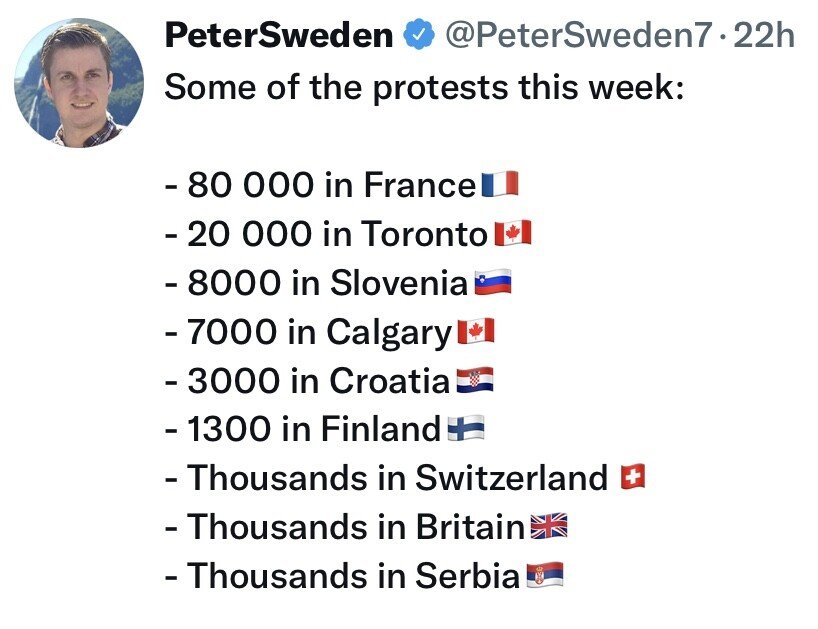Click the "20 000 in Toronto" line
Viewport: 818px width, 629px height.
pos(326,234)
